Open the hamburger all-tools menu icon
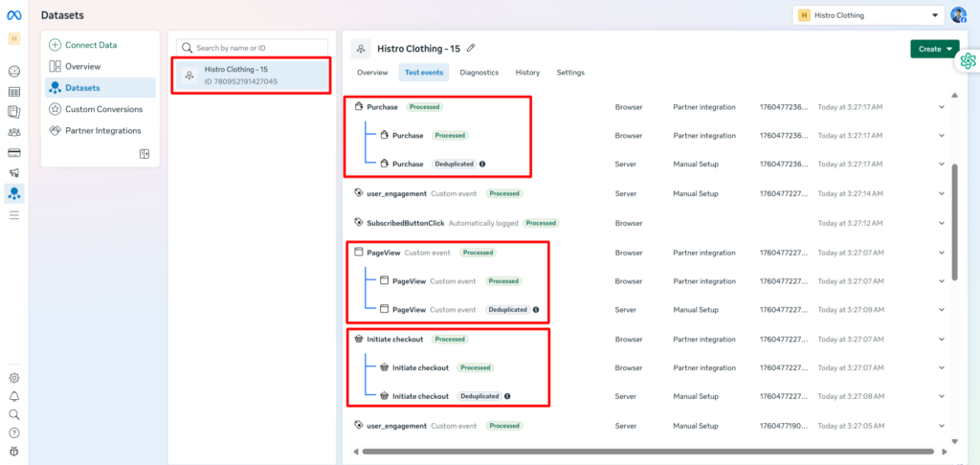 click(x=14, y=215)
